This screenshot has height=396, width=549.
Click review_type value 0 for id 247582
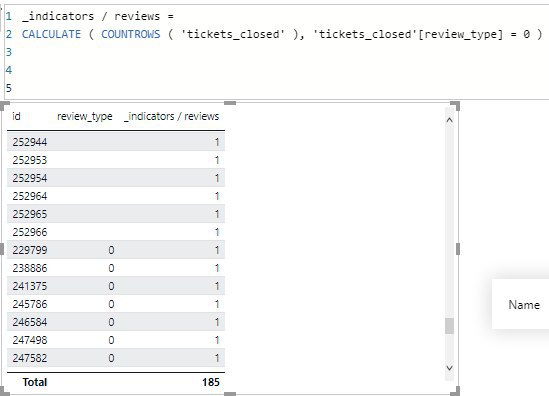pyautogui.click(x=111, y=358)
